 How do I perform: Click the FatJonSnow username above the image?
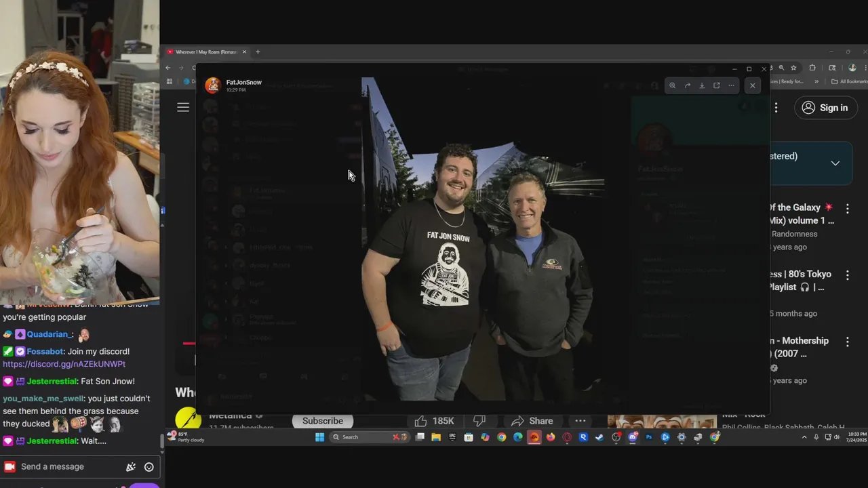coord(243,82)
